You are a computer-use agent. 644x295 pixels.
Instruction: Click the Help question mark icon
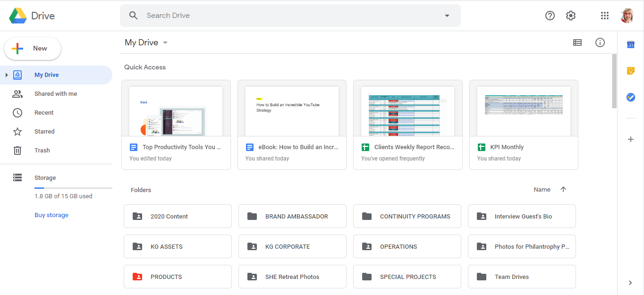click(x=550, y=16)
